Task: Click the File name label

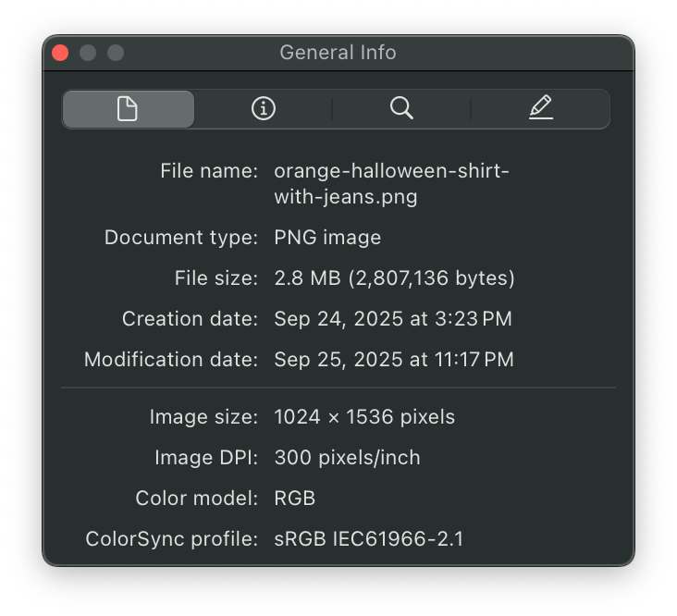Action: coord(209,171)
